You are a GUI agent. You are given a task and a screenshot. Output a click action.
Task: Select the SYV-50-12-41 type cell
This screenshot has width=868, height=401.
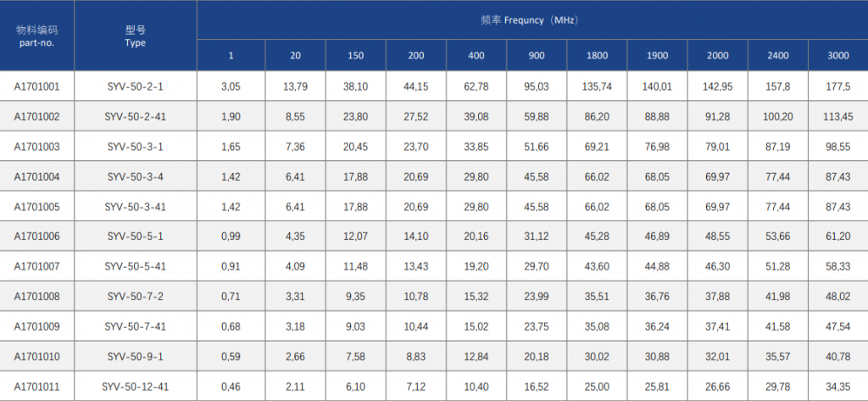click(x=136, y=386)
